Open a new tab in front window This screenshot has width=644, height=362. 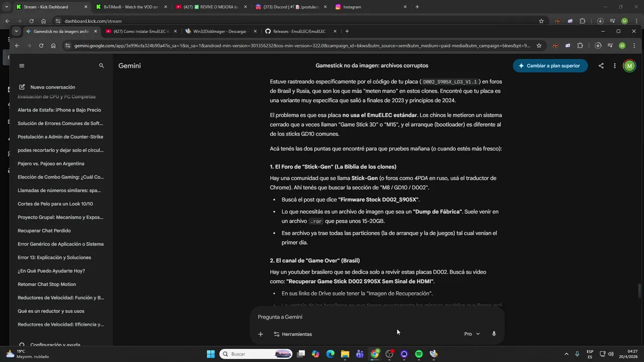pos(347,31)
